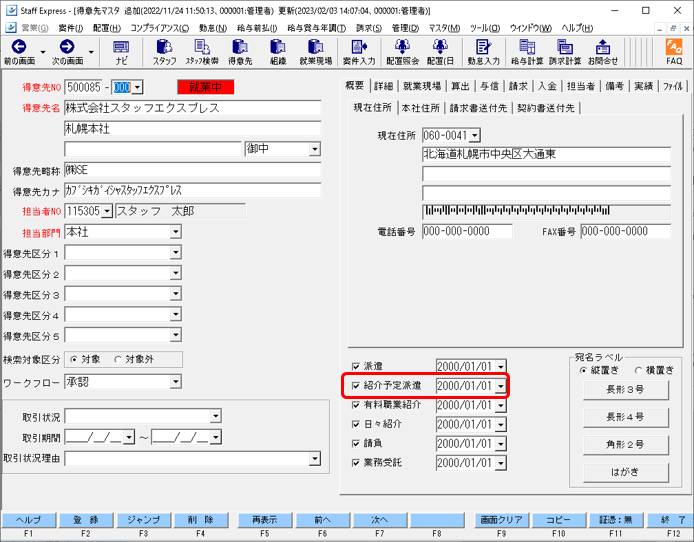Switch to the 請求書送付先 tab
The width and height of the screenshot is (694, 542).
[x=478, y=108]
